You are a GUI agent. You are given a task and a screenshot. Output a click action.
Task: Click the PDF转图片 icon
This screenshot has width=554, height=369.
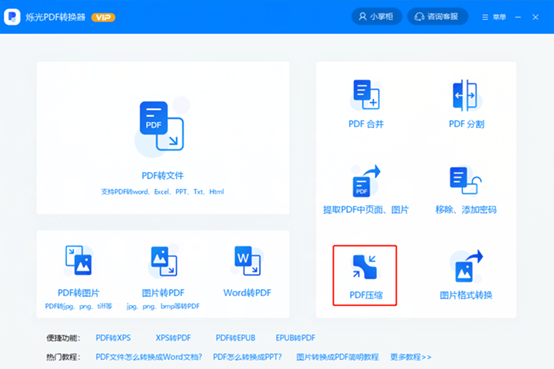(x=78, y=260)
